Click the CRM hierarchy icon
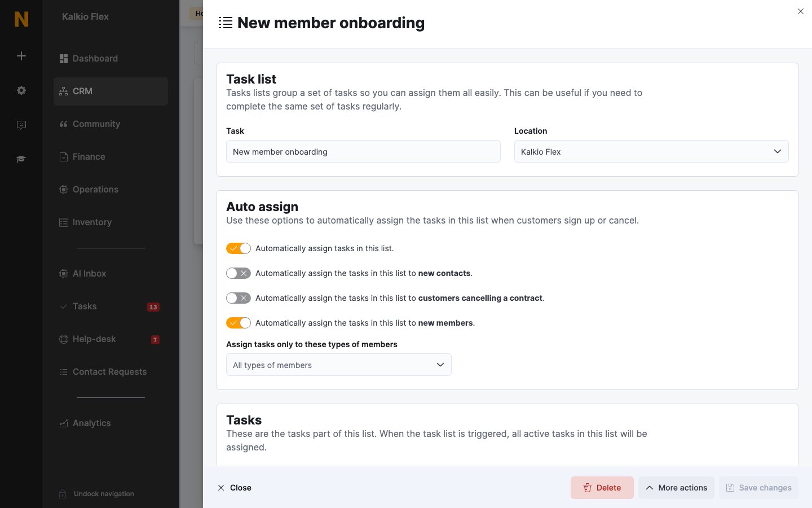The width and height of the screenshot is (812, 508). click(64, 91)
